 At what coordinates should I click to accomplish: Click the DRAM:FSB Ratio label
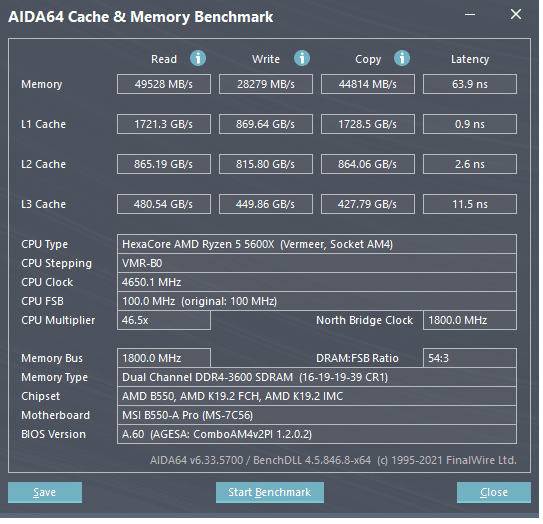pyautogui.click(x=357, y=358)
